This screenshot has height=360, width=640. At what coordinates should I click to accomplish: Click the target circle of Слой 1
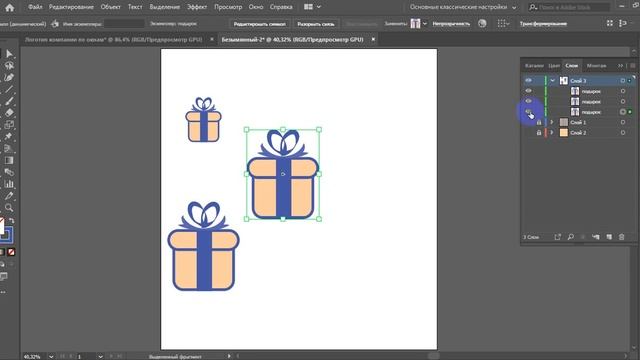pos(623,122)
